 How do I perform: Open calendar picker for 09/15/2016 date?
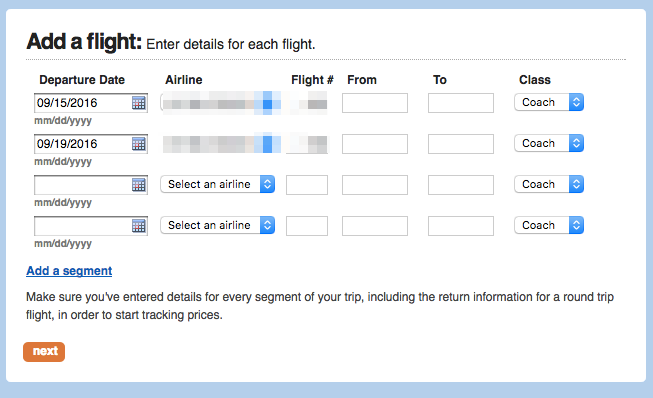tap(139, 103)
